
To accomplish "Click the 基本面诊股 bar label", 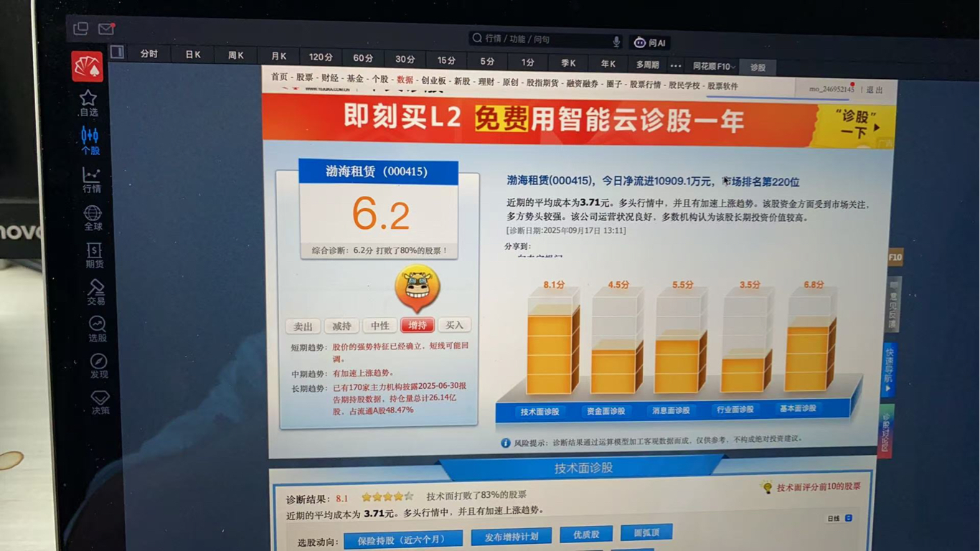I will [798, 408].
